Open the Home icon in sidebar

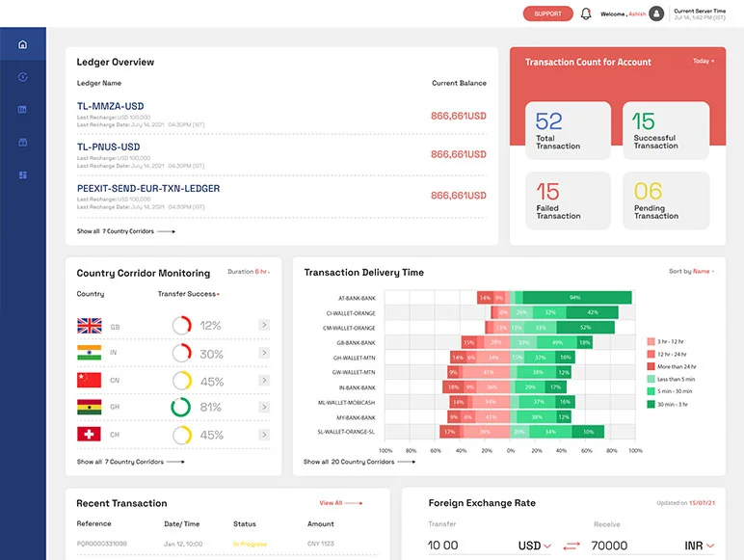tap(23, 44)
